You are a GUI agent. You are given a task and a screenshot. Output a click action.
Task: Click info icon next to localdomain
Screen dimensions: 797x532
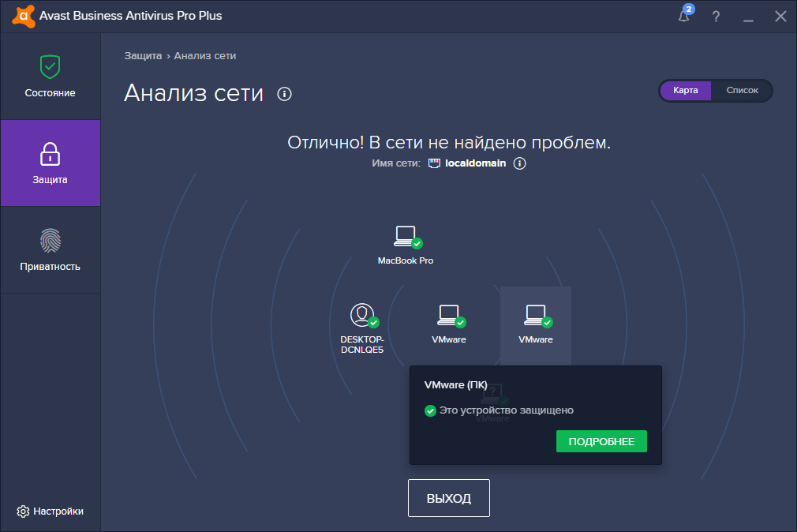(519, 163)
